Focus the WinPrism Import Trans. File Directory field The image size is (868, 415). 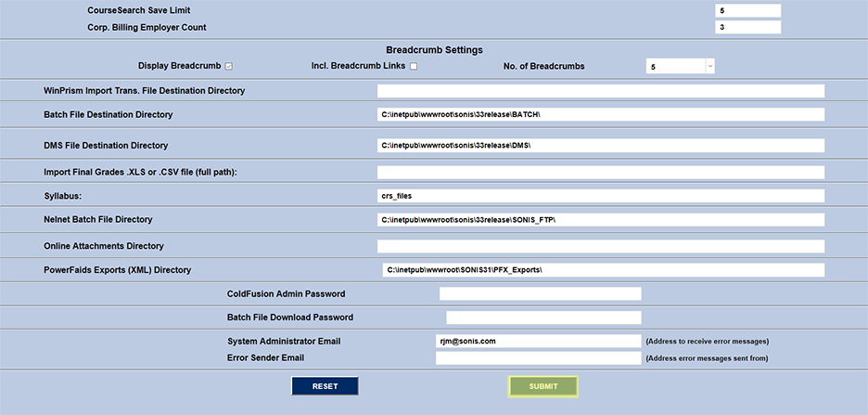click(x=600, y=91)
